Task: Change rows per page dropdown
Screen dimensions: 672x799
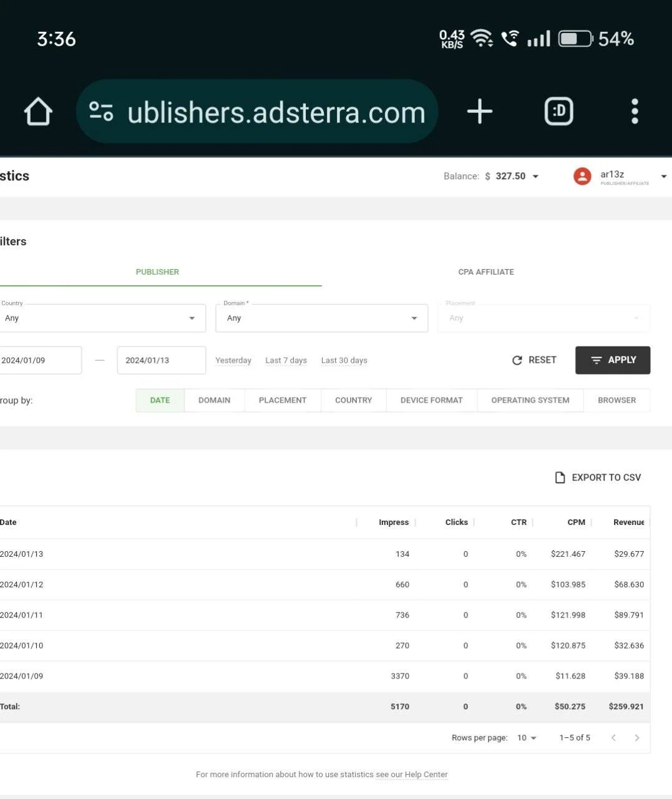Action: point(527,738)
